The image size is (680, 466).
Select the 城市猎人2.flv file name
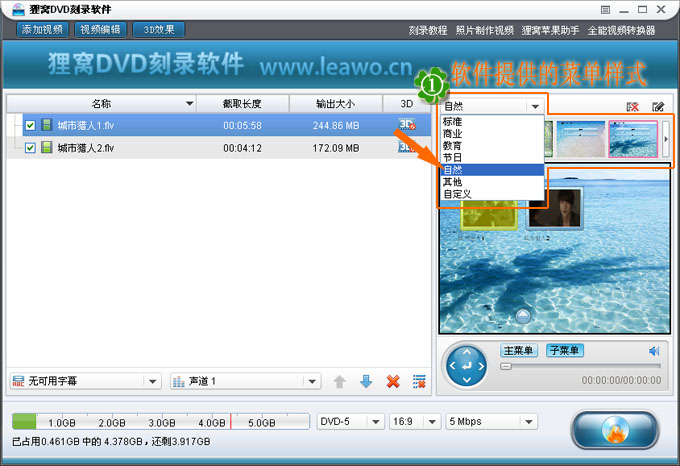86,148
